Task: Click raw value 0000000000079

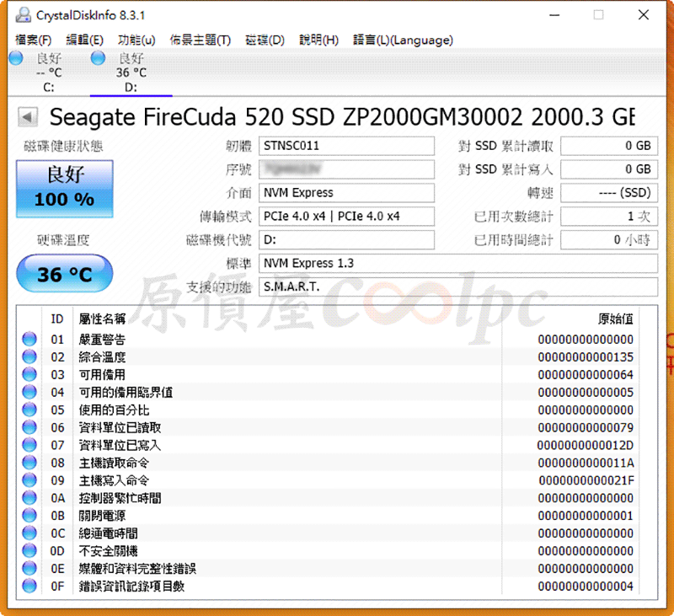Action: (586, 427)
